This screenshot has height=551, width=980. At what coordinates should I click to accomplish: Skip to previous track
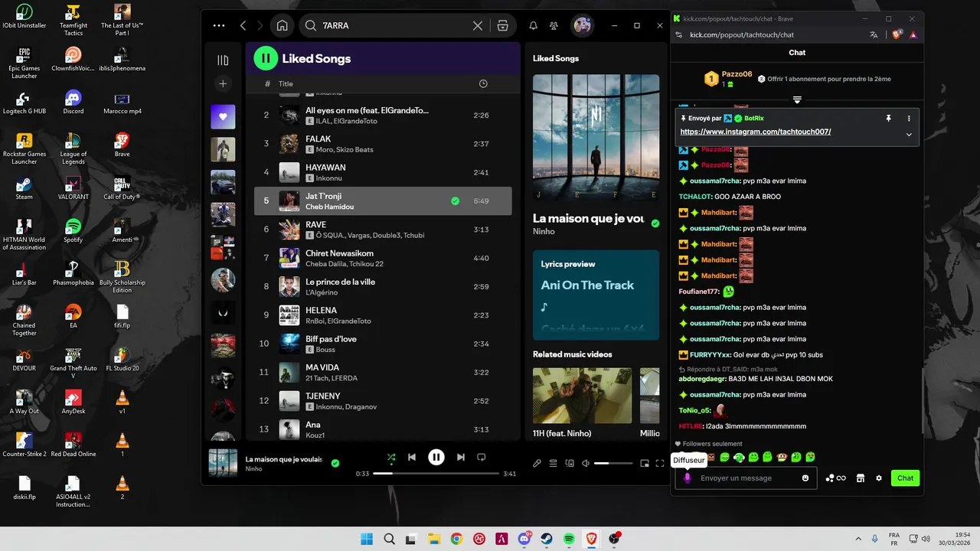pos(412,458)
